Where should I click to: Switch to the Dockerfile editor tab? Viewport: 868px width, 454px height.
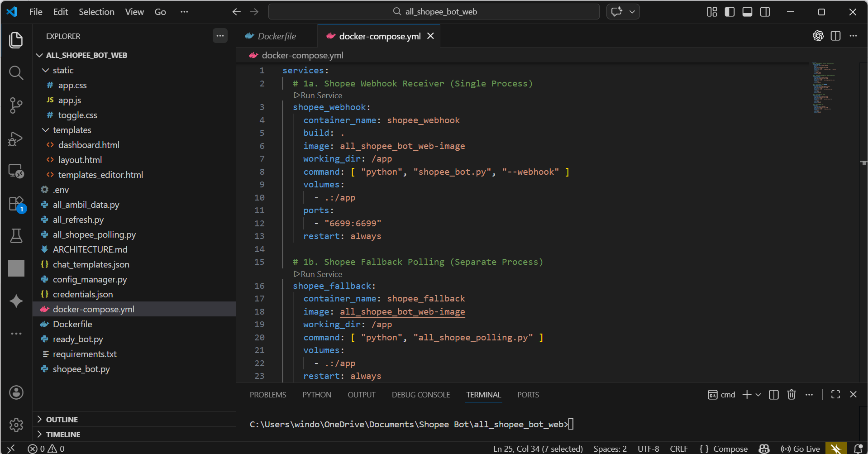277,36
